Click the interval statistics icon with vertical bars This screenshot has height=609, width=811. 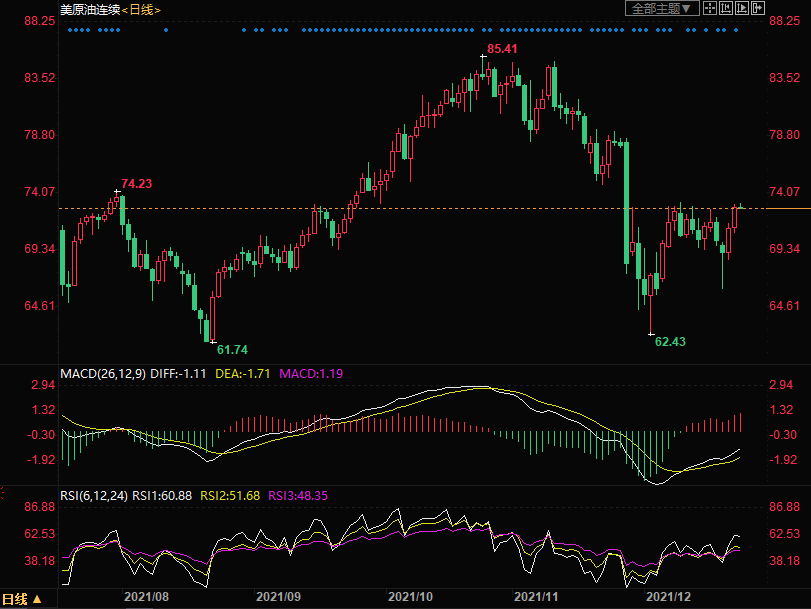[x=725, y=8]
